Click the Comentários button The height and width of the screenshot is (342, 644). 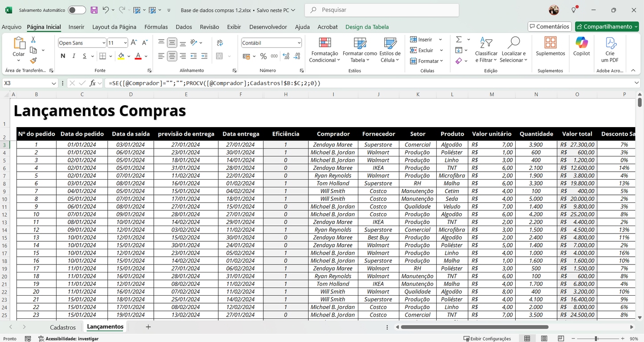point(550,26)
